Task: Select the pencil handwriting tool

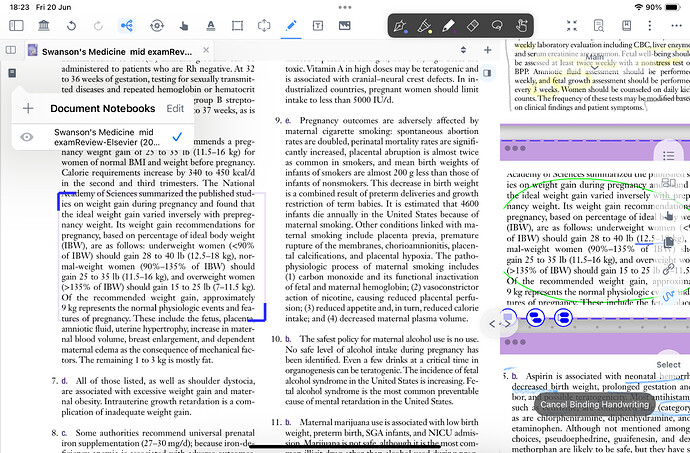Action: 291,26
